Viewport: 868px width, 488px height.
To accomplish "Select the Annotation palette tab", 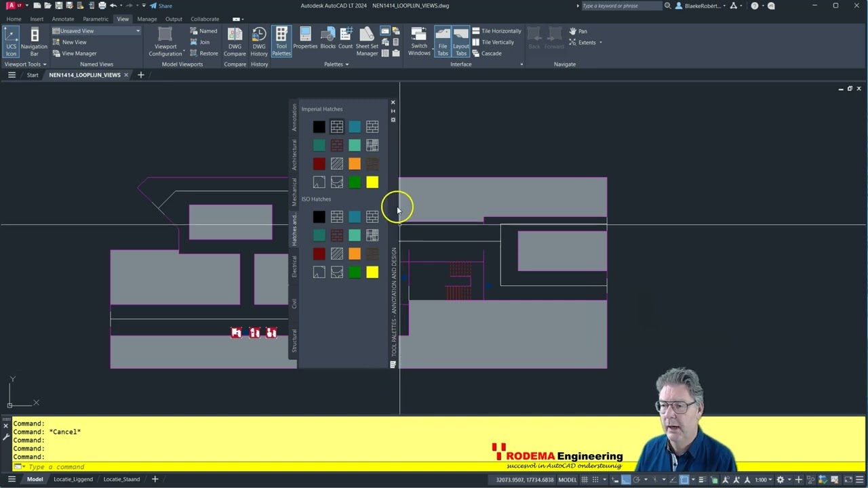I will pyautogui.click(x=294, y=118).
